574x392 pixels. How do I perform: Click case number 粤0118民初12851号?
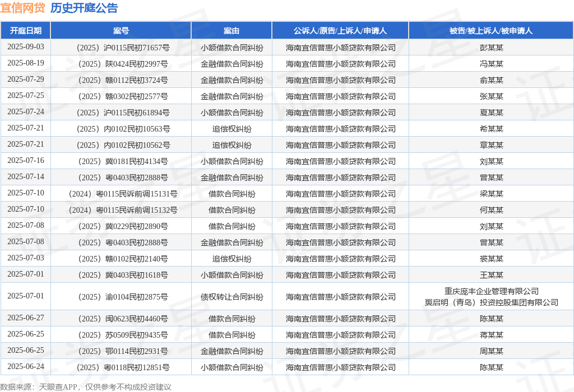tap(123, 367)
